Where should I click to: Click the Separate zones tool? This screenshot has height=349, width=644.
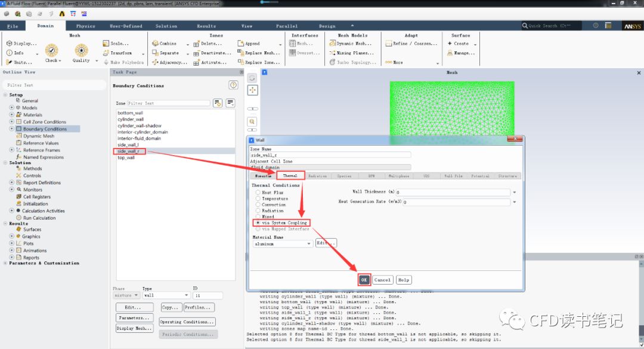point(166,52)
